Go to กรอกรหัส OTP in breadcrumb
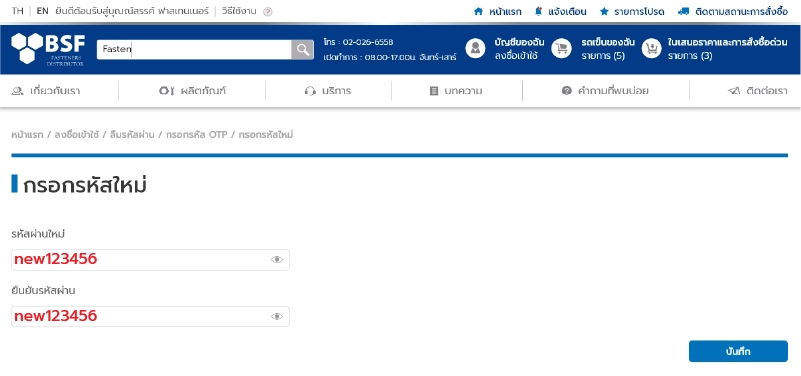 click(x=197, y=135)
